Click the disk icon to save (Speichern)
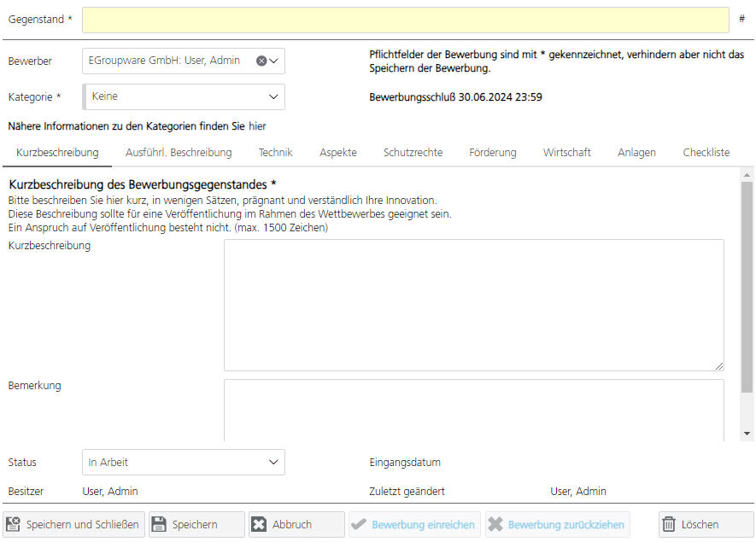Image resolution: width=756 pixels, height=542 pixels. coord(162,524)
